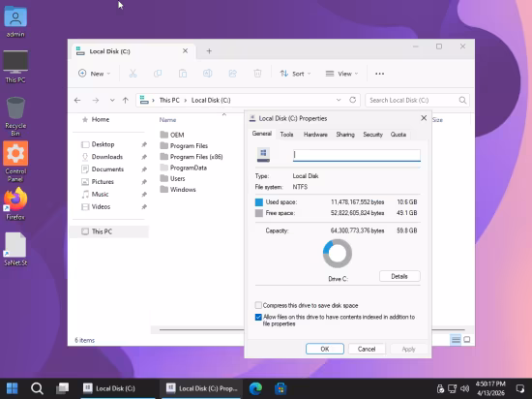Launch Firefox from the desktop
This screenshot has height=399, width=532.
click(x=15, y=203)
